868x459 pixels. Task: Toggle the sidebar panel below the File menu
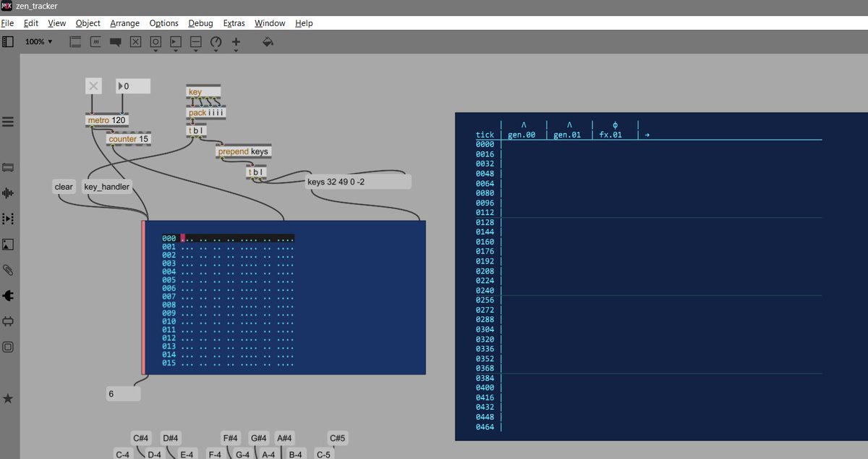tap(9, 41)
